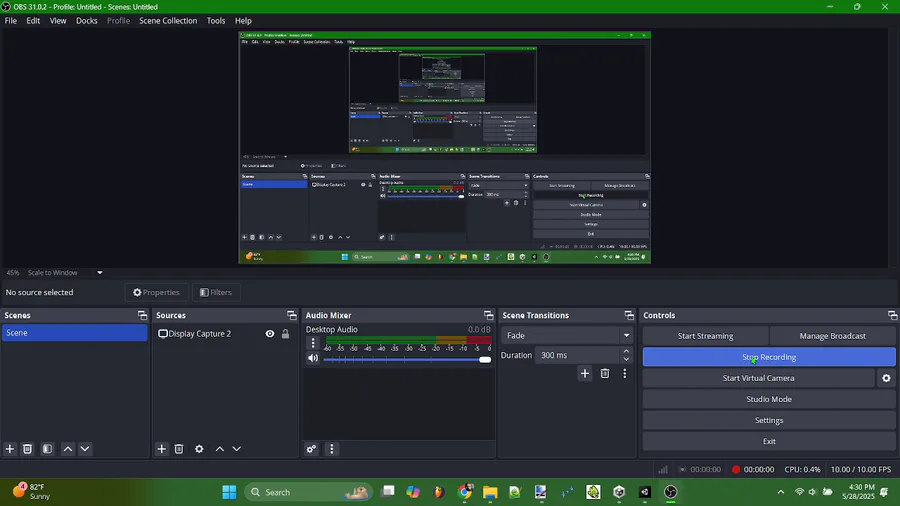Delete scene transition trash icon
This screenshot has width=900, height=506.
(604, 373)
